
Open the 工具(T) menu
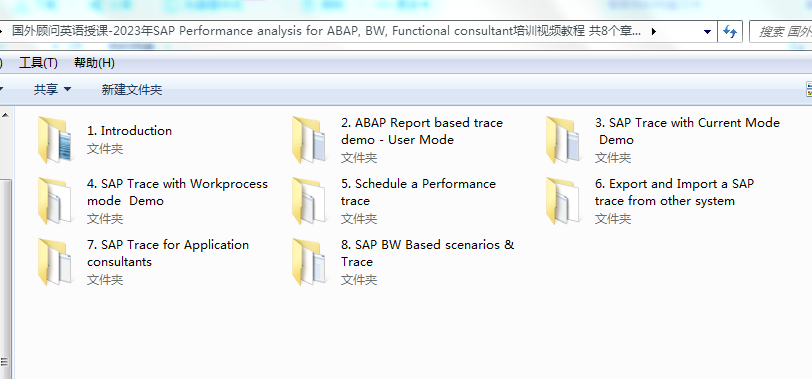38,63
